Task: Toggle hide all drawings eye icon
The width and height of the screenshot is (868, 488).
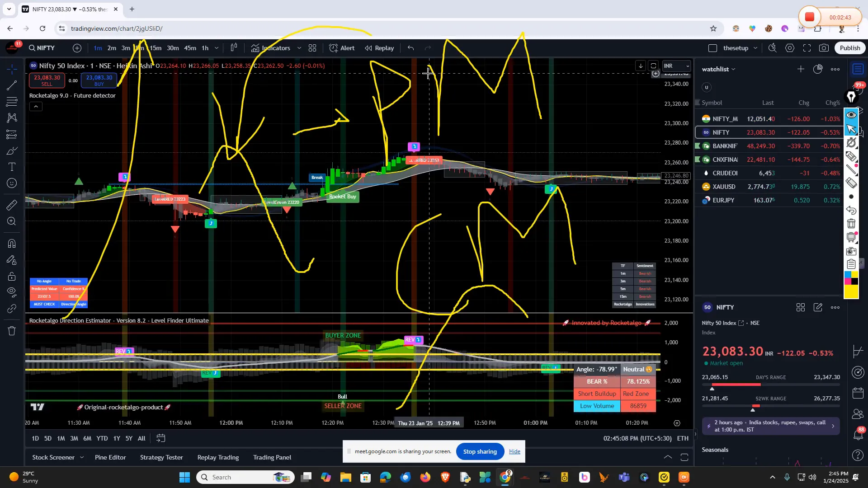Action: [11, 290]
